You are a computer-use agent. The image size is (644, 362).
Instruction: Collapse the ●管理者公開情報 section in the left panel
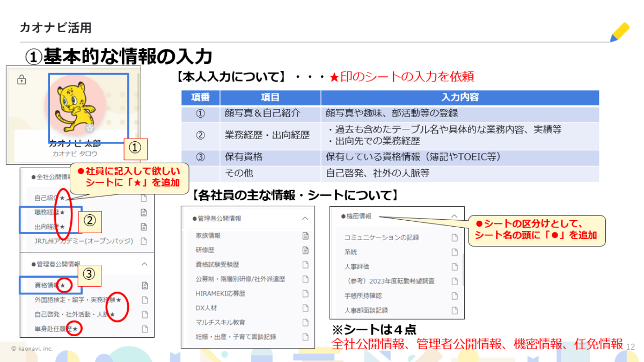pos(144,264)
